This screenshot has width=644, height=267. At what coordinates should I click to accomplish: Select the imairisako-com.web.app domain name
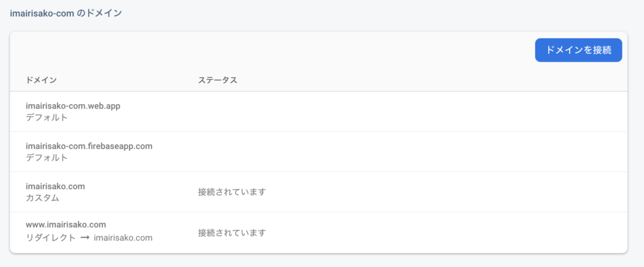73,106
